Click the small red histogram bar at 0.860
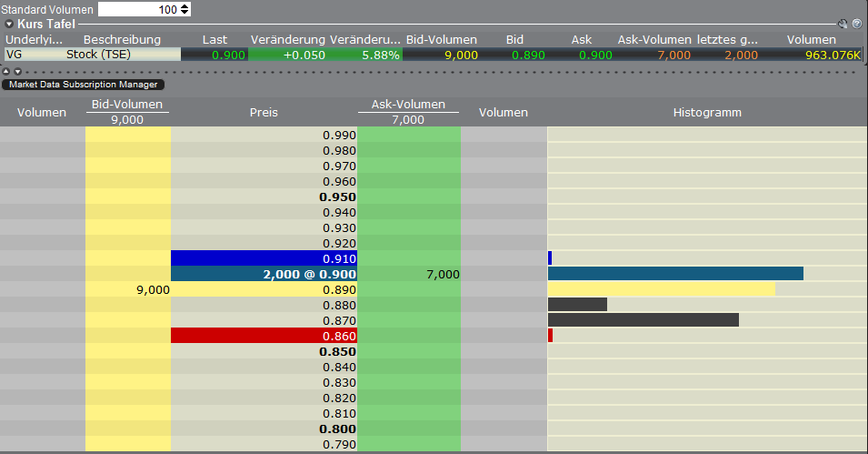The width and height of the screenshot is (868, 454). pyautogui.click(x=550, y=335)
